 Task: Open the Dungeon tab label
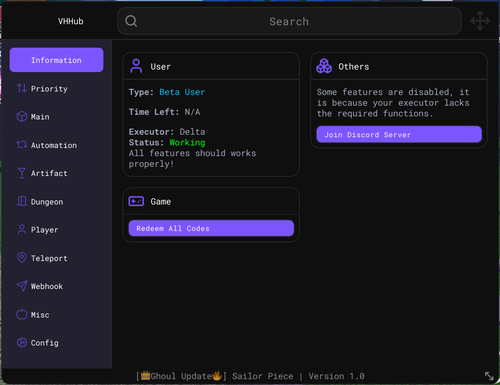(x=47, y=202)
